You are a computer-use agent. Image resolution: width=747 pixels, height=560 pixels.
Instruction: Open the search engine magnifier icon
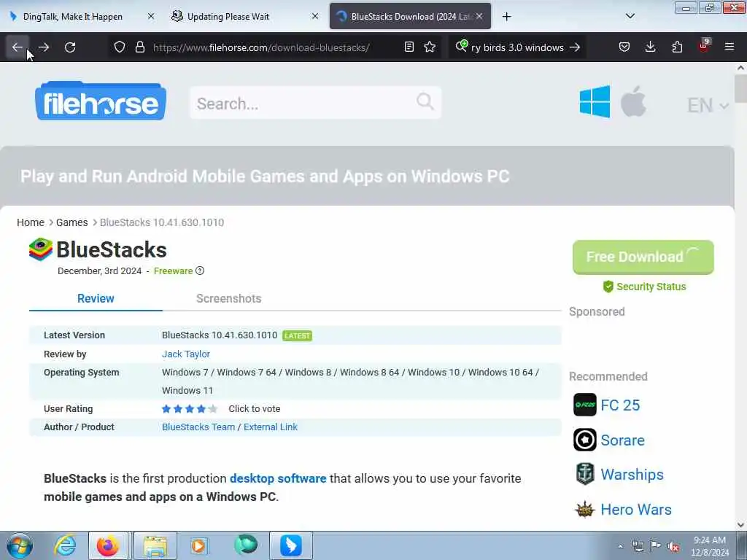[462, 46]
